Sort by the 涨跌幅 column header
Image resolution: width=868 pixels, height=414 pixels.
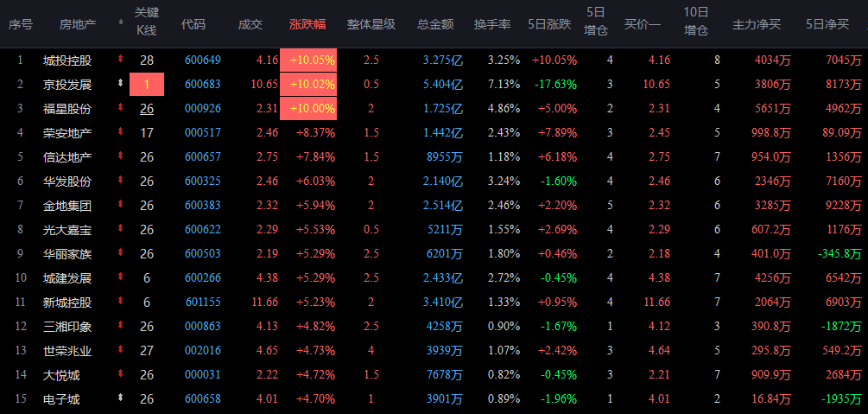[x=307, y=24]
